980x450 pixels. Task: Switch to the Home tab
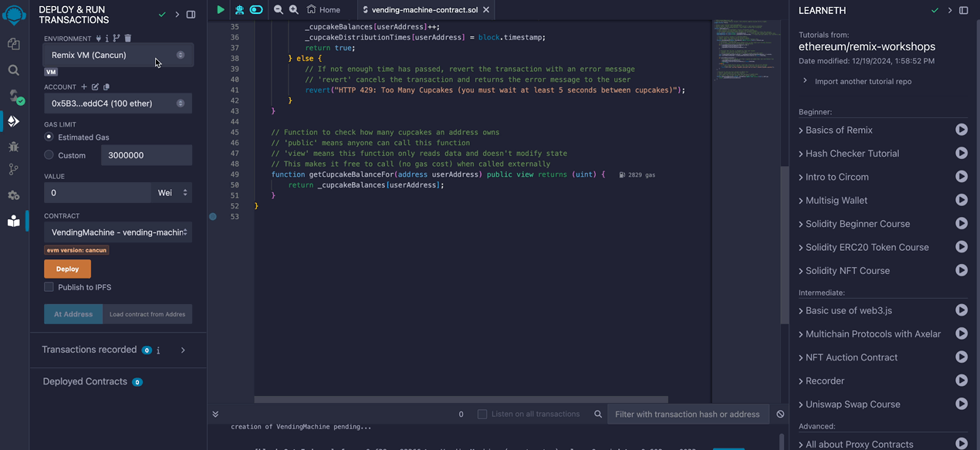tap(323, 10)
